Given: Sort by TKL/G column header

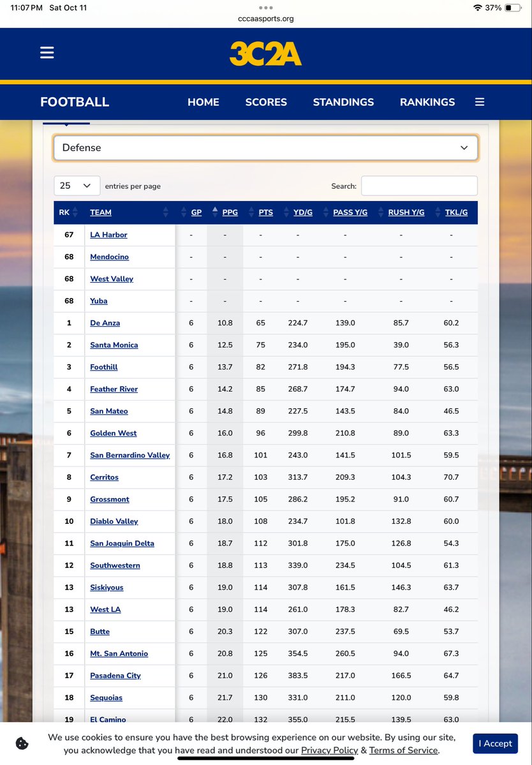Looking at the screenshot, I should click(457, 212).
